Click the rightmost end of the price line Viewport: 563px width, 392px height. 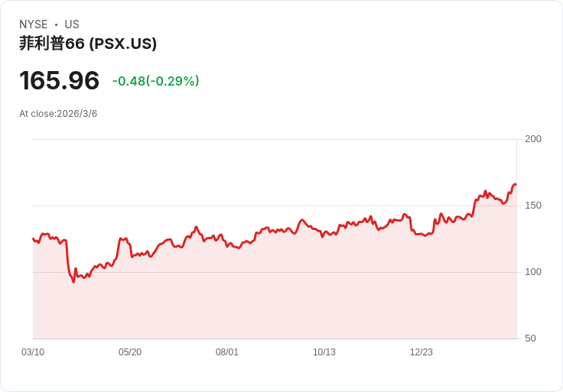[516, 184]
